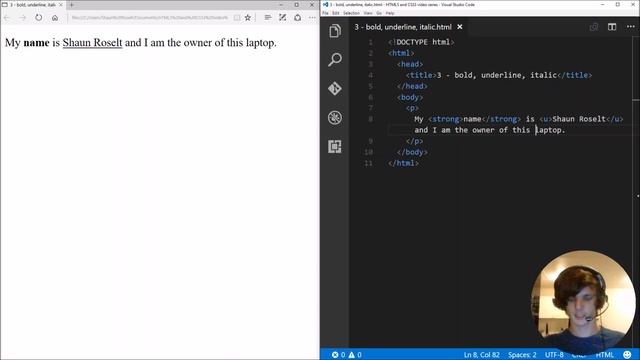The width and height of the screenshot is (640, 360).
Task: Click line number 9 in the gutter
Action: click(371, 141)
